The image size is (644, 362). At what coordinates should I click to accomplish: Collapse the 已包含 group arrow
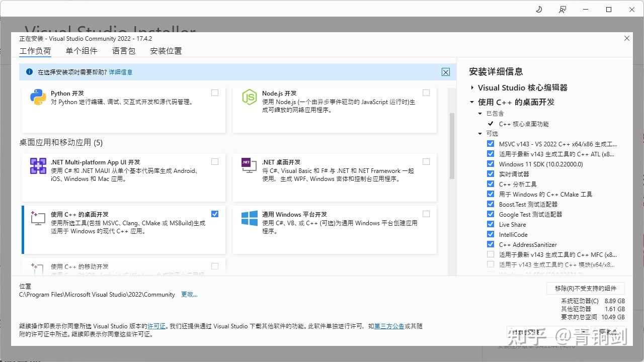click(480, 114)
